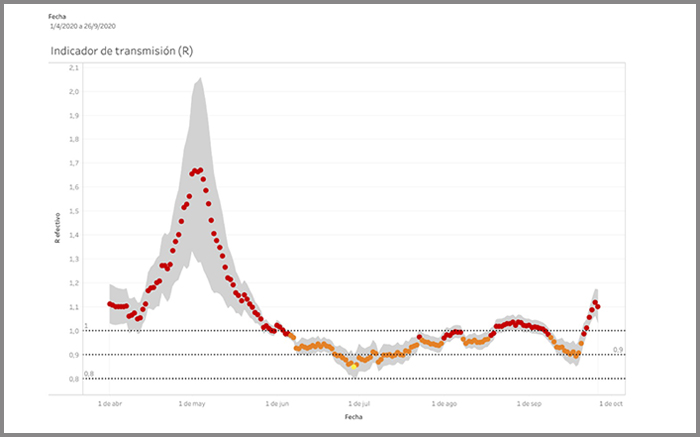
Task: Click the '1 de may' x-axis label
Action: point(192,404)
